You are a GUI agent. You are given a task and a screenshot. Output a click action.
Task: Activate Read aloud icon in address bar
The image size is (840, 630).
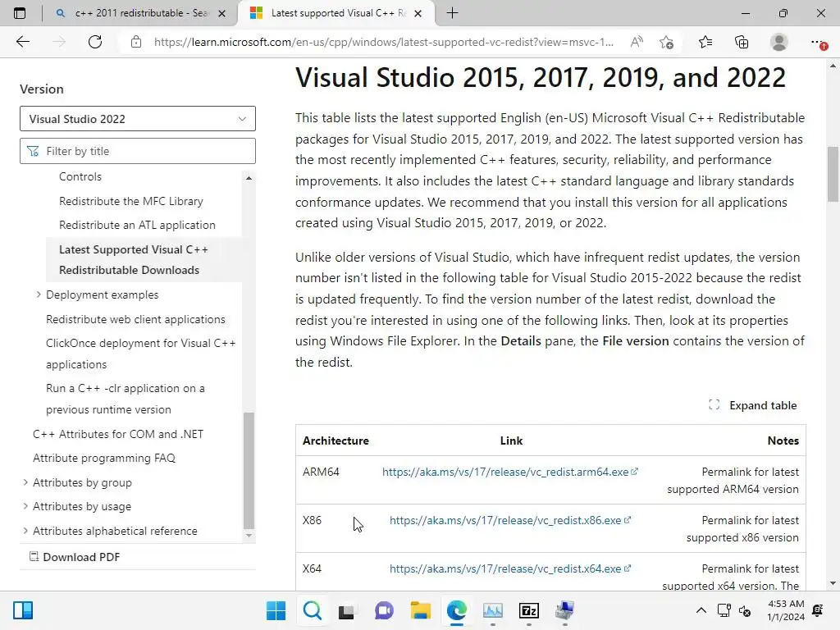coord(637,42)
